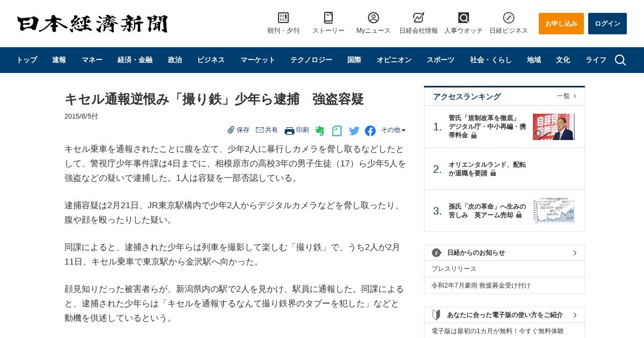
Task: Open the プレスリリース link
Action: pyautogui.click(x=454, y=269)
